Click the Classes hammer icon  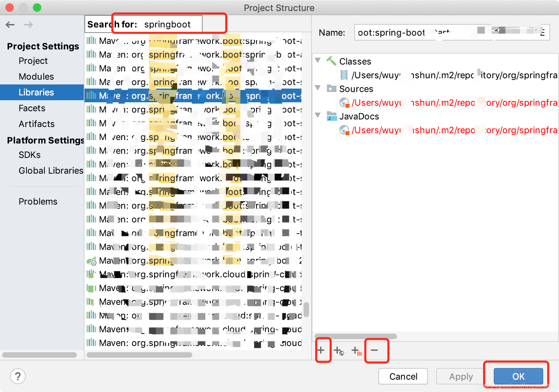click(x=331, y=61)
